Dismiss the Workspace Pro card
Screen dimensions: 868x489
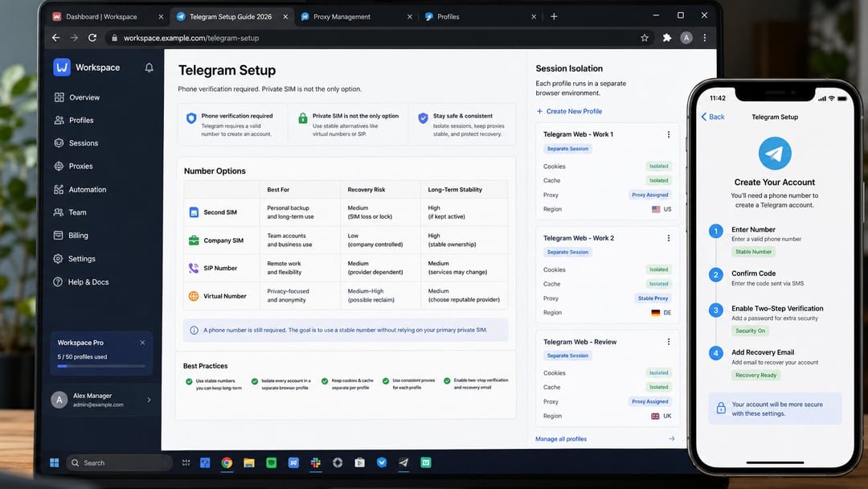142,343
